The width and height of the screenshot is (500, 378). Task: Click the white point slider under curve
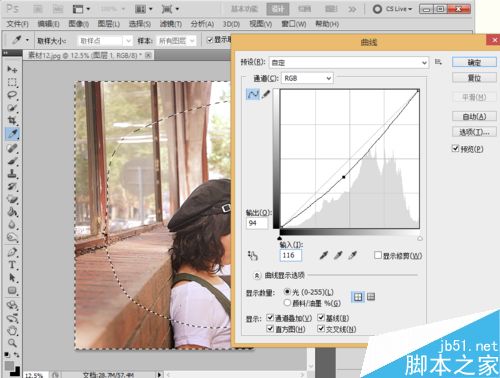420,238
